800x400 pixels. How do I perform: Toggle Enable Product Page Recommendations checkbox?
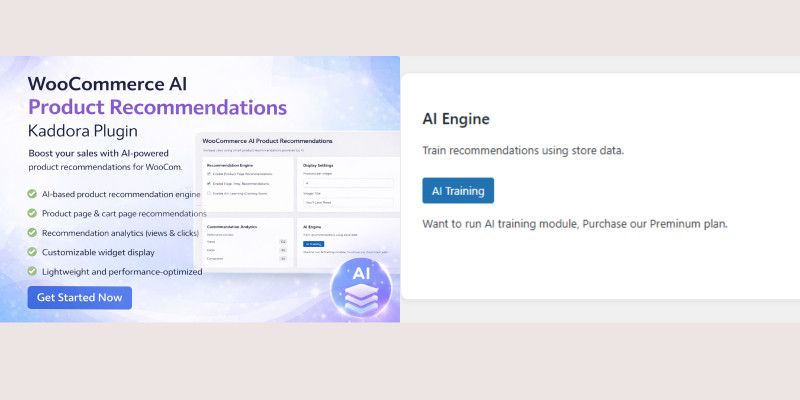click(x=209, y=174)
